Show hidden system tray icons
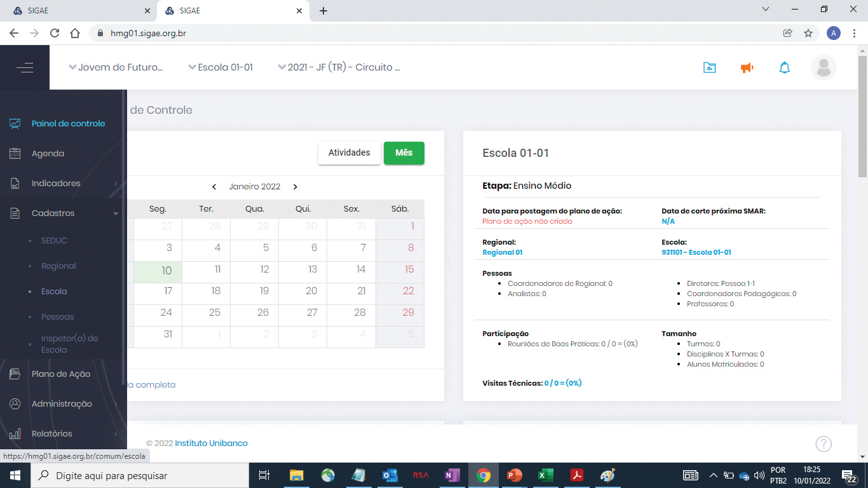The width and height of the screenshot is (868, 488). pos(713,475)
